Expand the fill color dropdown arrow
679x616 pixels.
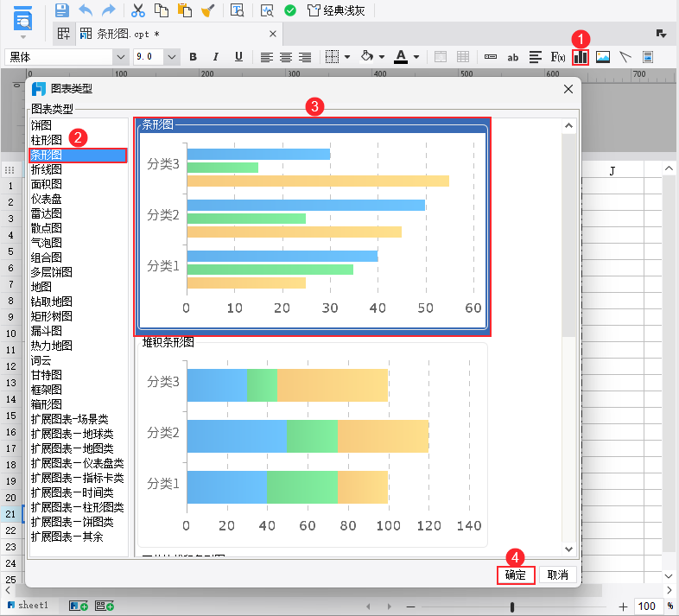coord(382,57)
